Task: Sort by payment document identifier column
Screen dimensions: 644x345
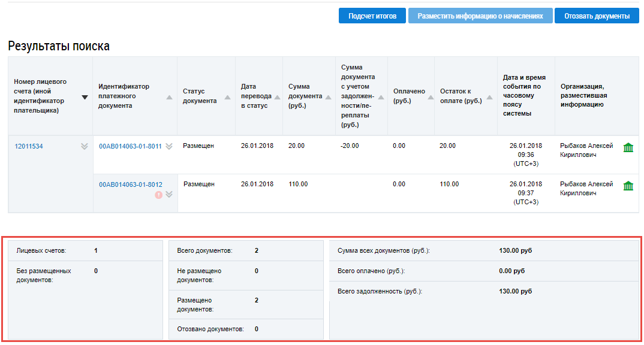Action: coord(169,97)
